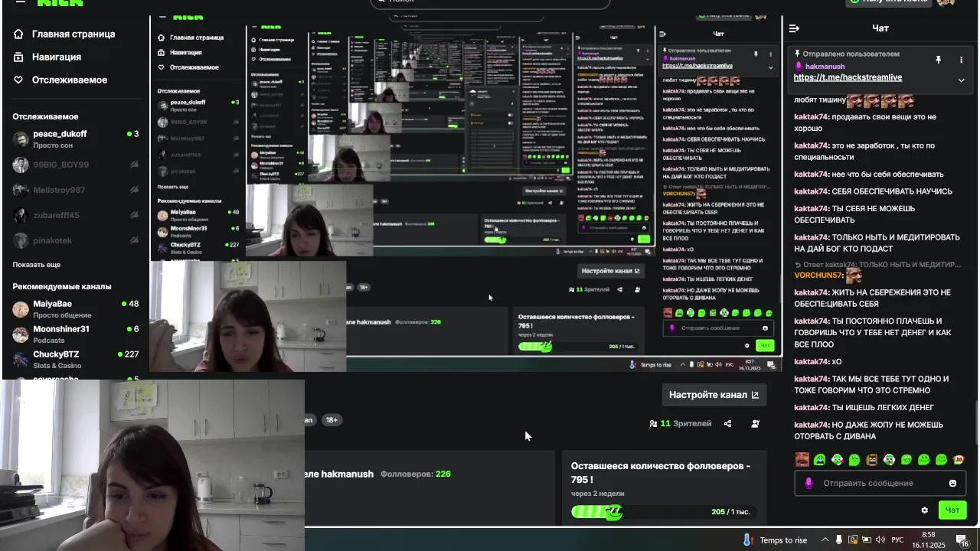Click reply header 'Ответ kaktak74'
980x551 pixels.
877,264
